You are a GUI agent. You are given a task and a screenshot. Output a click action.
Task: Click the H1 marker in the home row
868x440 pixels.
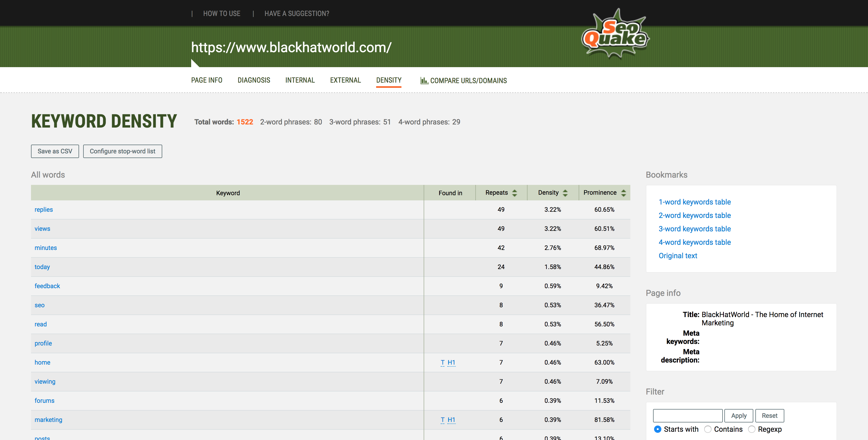[x=451, y=363]
